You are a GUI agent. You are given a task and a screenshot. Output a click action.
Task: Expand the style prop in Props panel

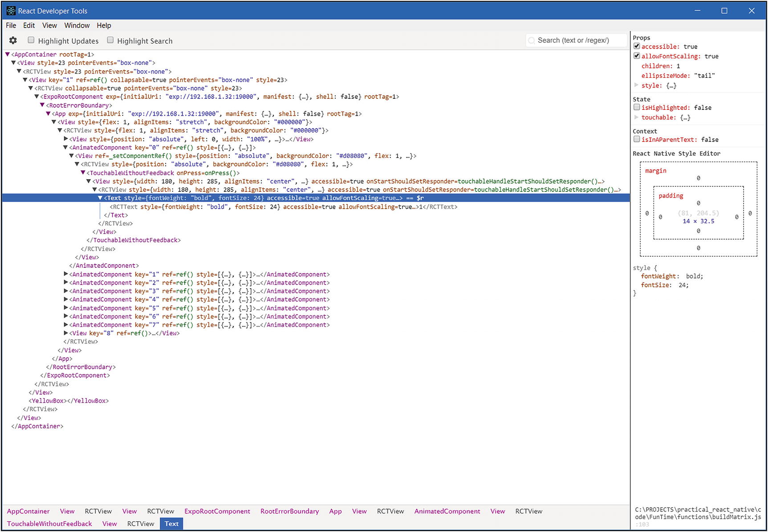[637, 85]
